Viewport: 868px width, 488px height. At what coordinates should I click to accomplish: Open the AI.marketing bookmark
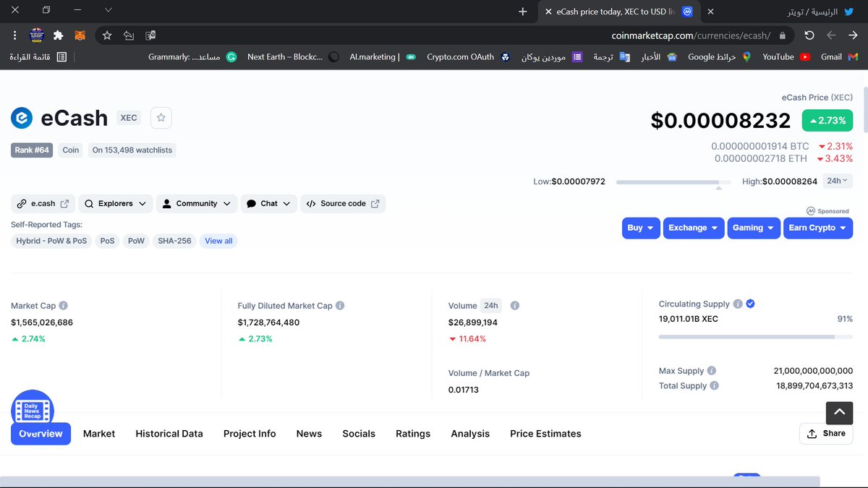383,57
